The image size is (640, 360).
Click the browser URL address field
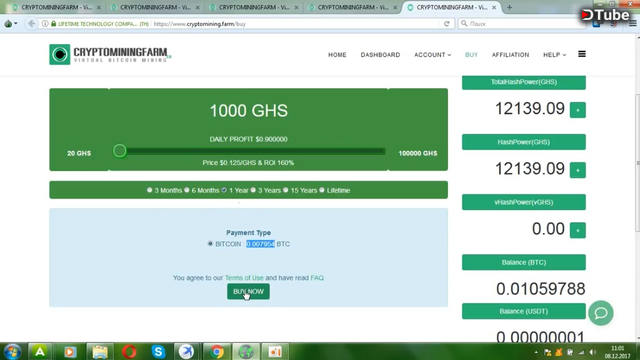coord(296,24)
